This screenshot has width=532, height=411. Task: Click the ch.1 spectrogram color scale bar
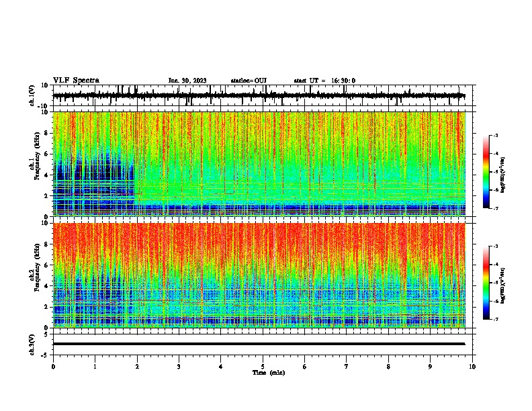[486, 172]
